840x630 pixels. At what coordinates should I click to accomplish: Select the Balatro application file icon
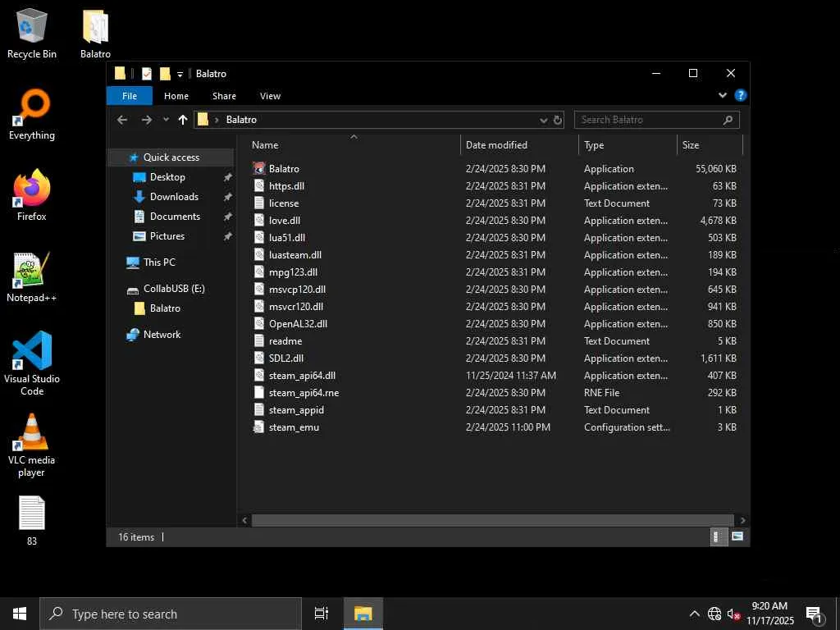259,169
